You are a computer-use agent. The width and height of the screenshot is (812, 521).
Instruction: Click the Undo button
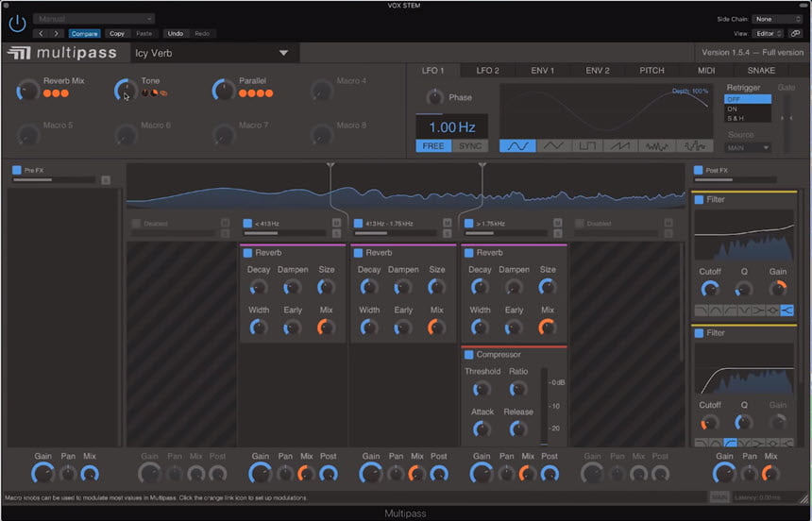point(176,34)
